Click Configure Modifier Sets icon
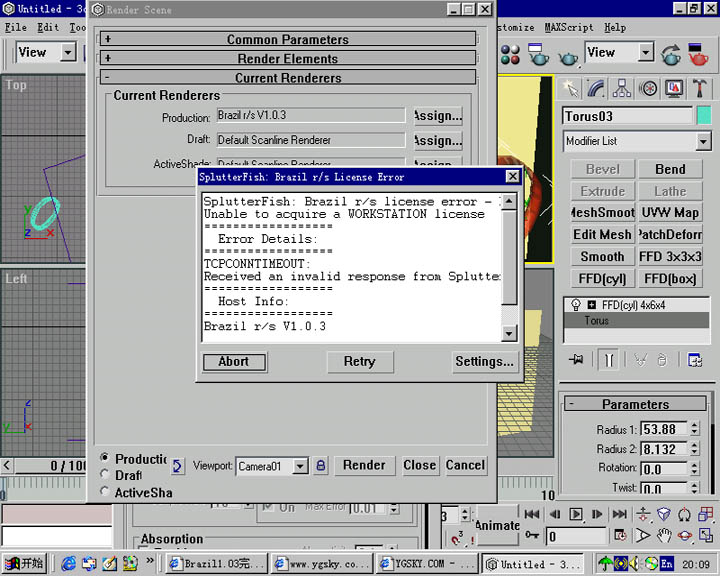This screenshot has width=720, height=576. [x=695, y=360]
